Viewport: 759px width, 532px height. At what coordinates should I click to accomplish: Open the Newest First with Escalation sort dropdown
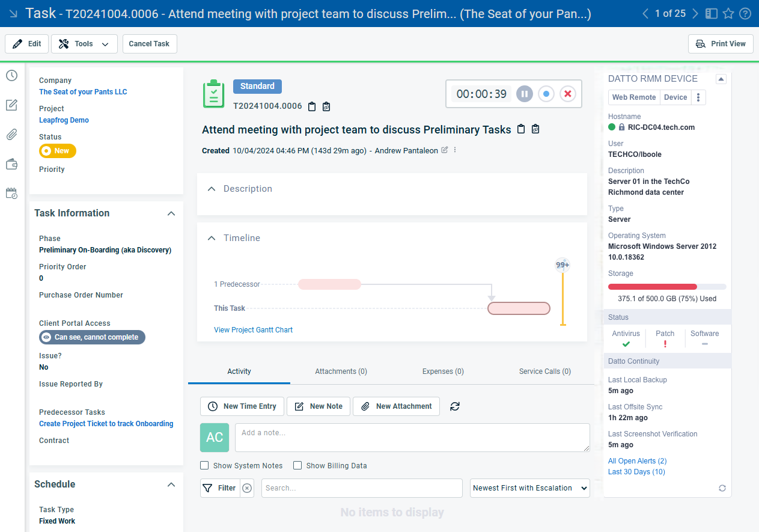[x=529, y=488]
